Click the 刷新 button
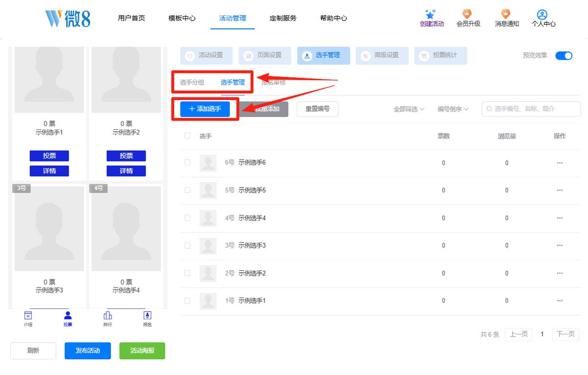The width and height of the screenshot is (588, 375). click(33, 351)
